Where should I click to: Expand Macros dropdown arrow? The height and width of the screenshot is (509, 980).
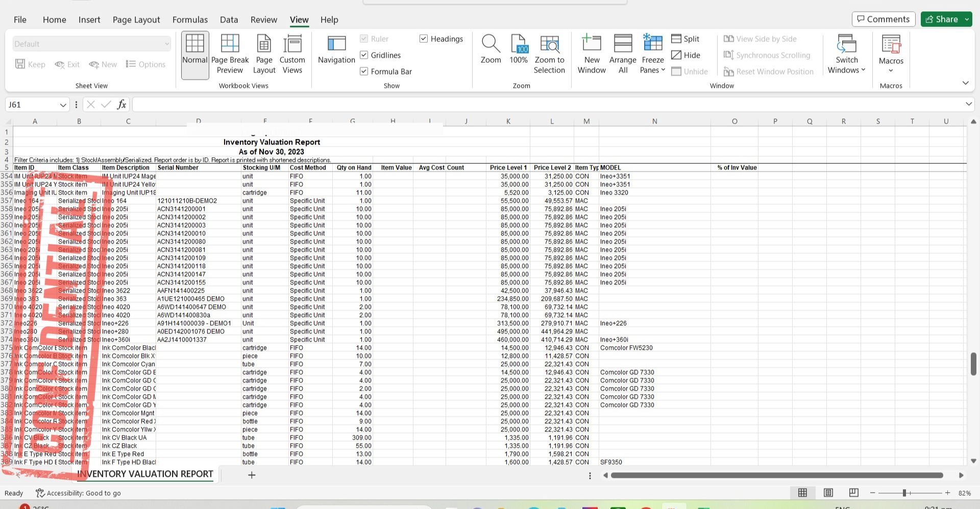[x=891, y=70]
